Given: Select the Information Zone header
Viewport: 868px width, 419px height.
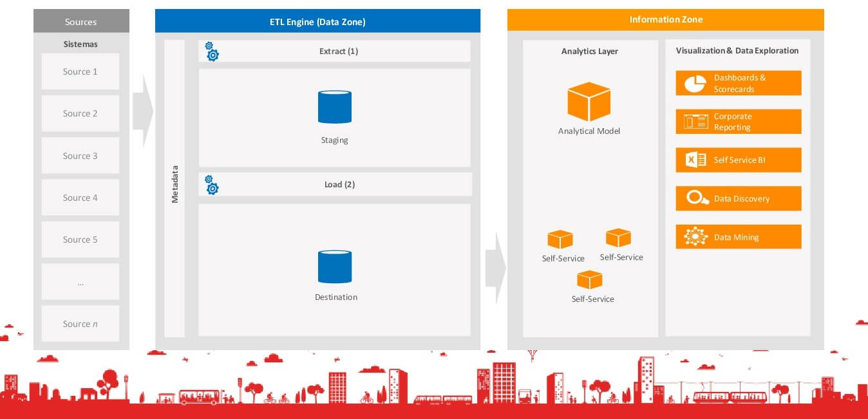Looking at the screenshot, I should point(665,20).
